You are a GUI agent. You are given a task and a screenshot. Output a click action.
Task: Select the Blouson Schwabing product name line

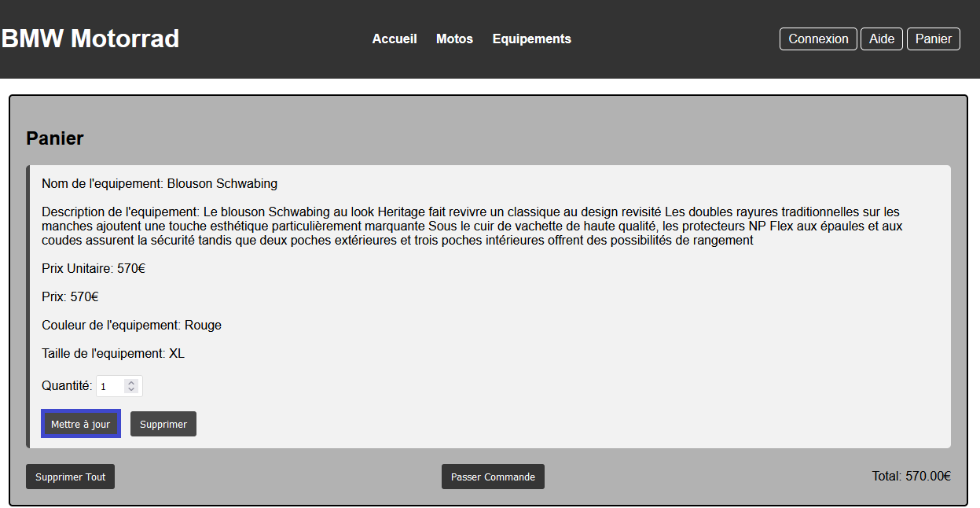[160, 183]
